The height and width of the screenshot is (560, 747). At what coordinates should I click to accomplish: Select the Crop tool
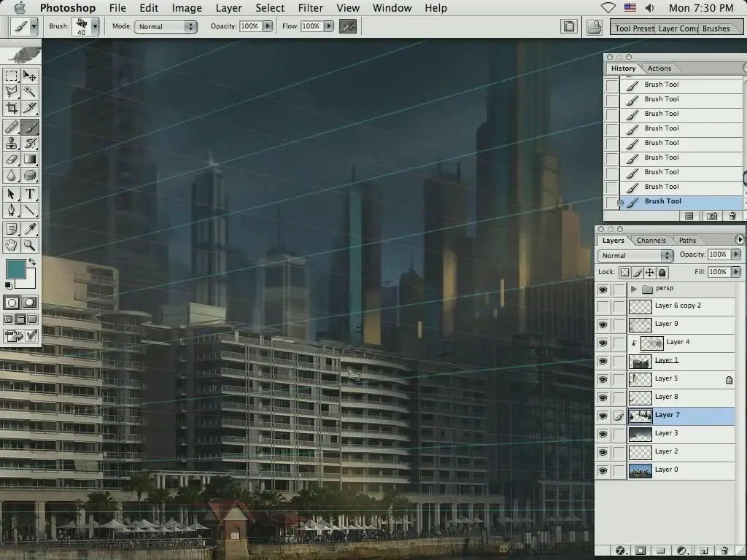coord(12,108)
